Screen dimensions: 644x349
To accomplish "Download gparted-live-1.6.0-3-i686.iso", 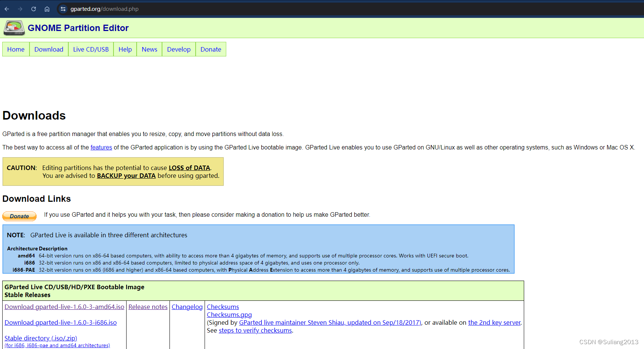I will (x=60, y=322).
